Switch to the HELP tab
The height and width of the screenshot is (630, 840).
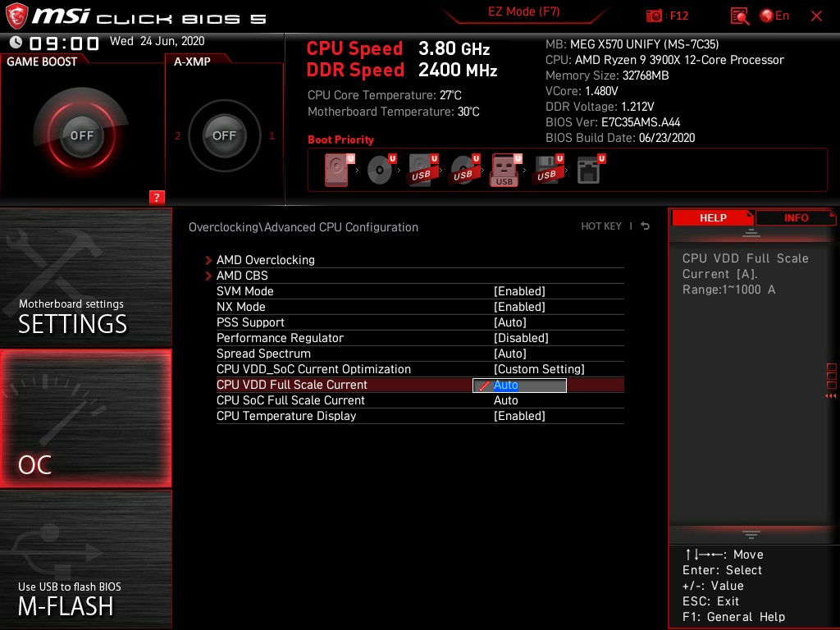[713, 218]
